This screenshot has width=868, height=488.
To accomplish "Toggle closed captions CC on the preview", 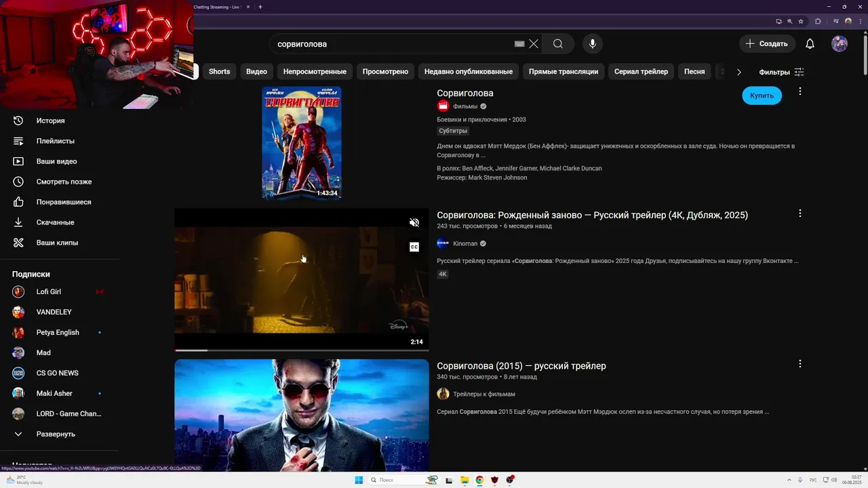I will pyautogui.click(x=414, y=247).
